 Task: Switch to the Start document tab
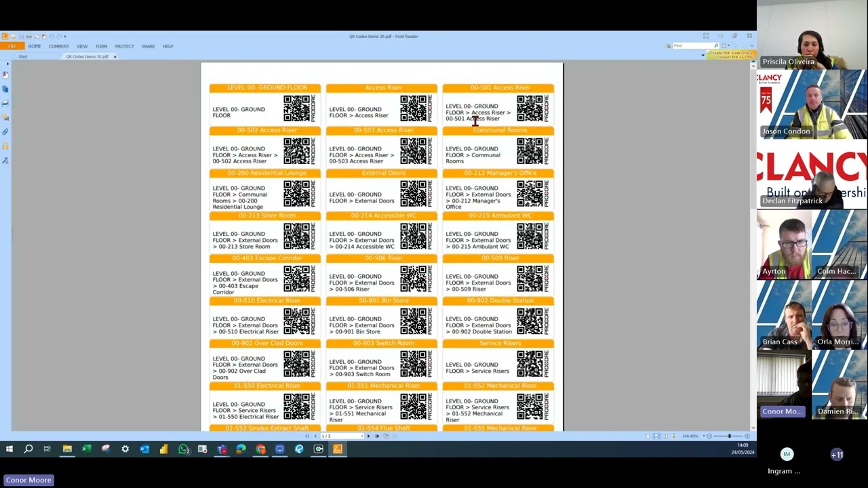point(23,56)
